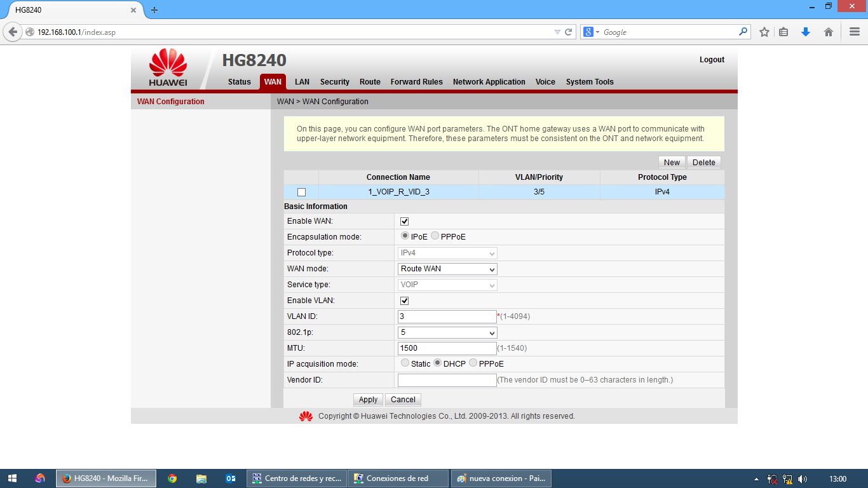This screenshot has height=488, width=868.
Task: Go to the browser home icon
Action: tap(829, 32)
